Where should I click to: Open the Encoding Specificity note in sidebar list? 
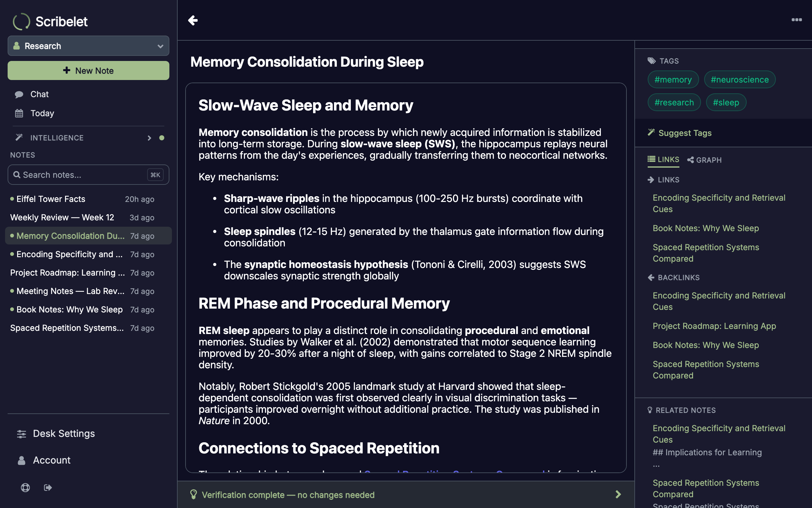88,254
